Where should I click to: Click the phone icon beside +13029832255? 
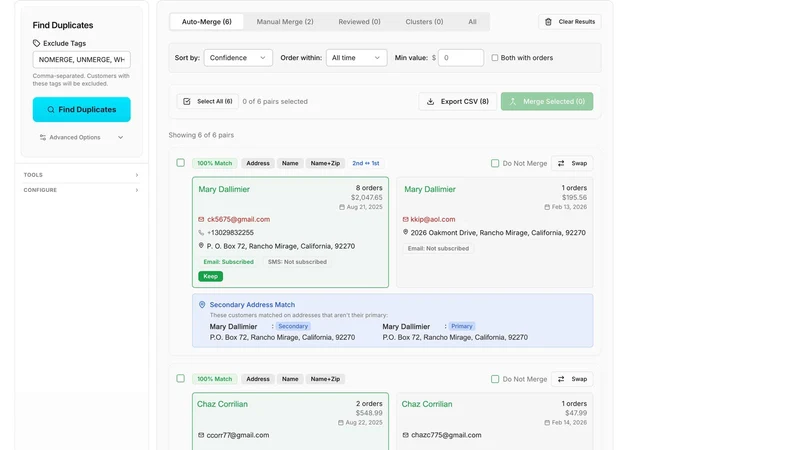tap(201, 233)
